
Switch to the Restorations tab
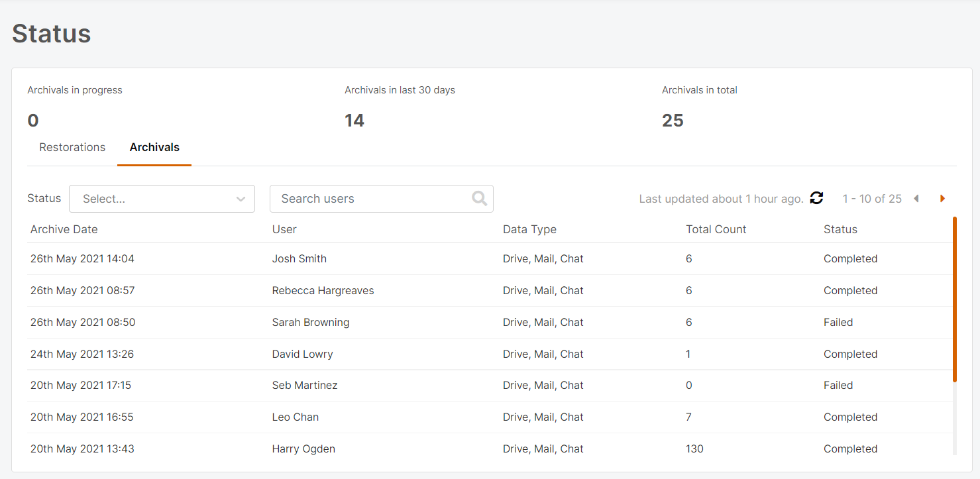tap(72, 147)
